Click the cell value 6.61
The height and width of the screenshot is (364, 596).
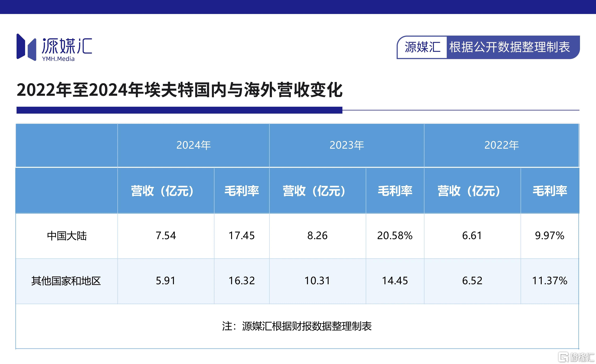point(472,235)
